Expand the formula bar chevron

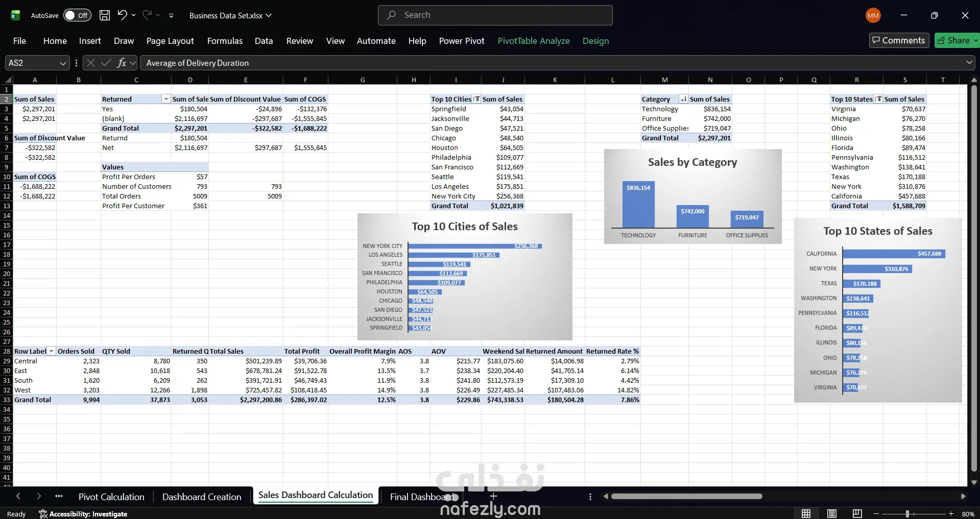pos(969,63)
